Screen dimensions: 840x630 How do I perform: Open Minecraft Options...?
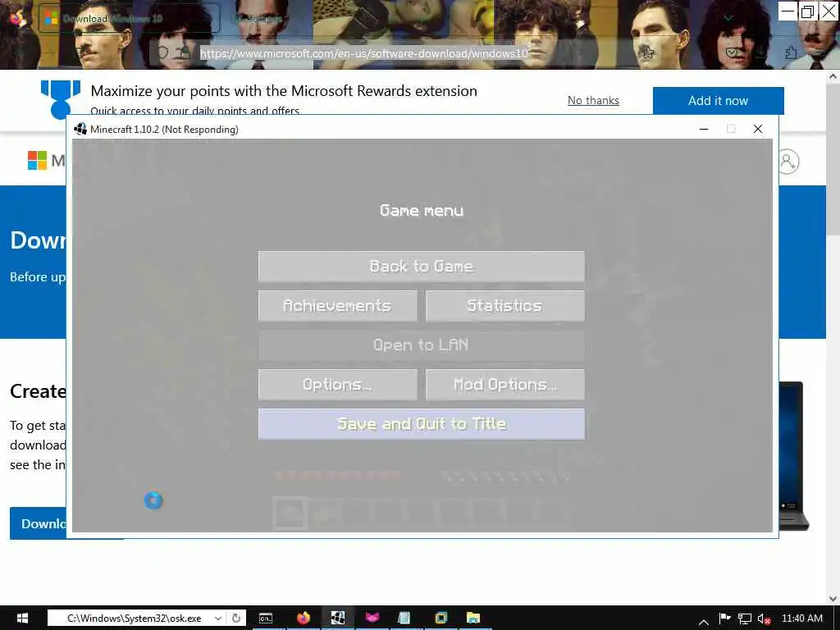pyautogui.click(x=337, y=385)
